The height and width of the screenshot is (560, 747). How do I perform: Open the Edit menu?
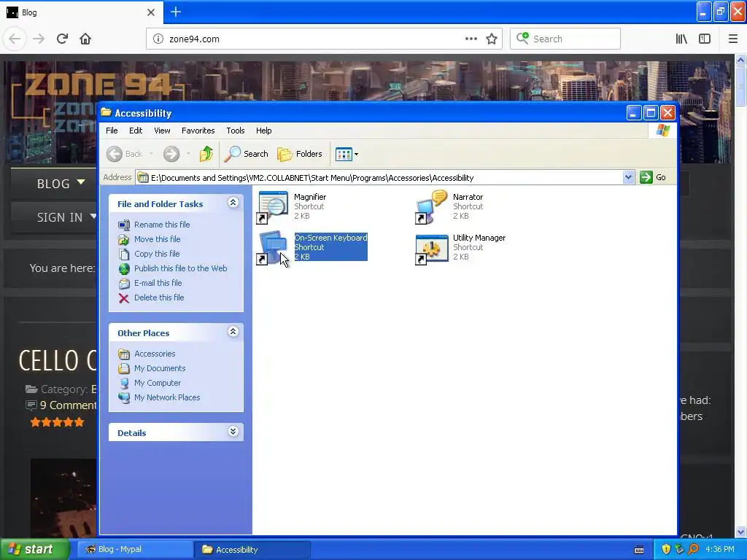point(135,131)
